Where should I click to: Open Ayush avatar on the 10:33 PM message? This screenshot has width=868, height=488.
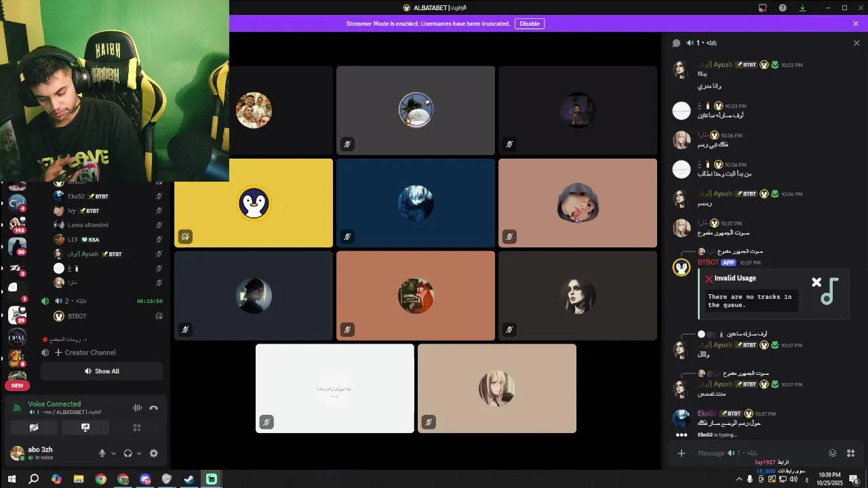pyautogui.click(x=681, y=70)
